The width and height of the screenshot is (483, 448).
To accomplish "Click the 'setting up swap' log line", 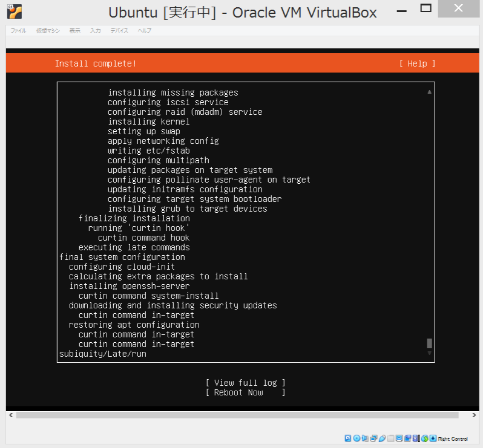I will click(x=143, y=131).
